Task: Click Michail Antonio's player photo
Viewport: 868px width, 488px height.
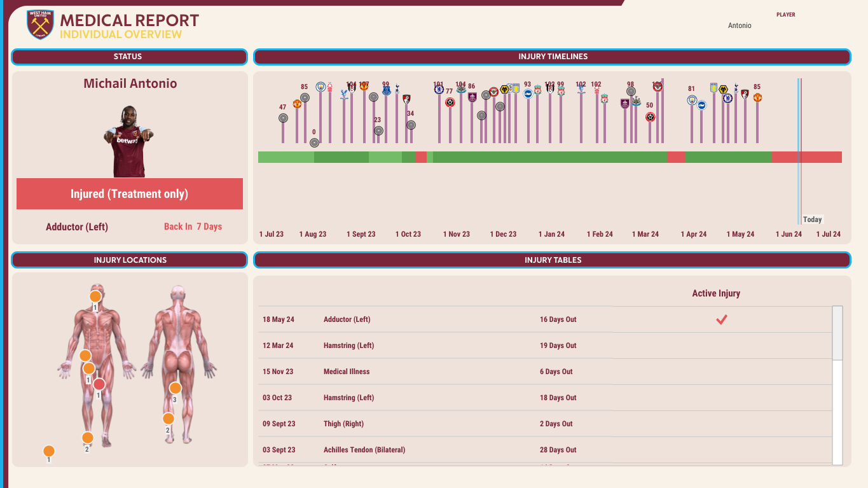Action: [129, 141]
